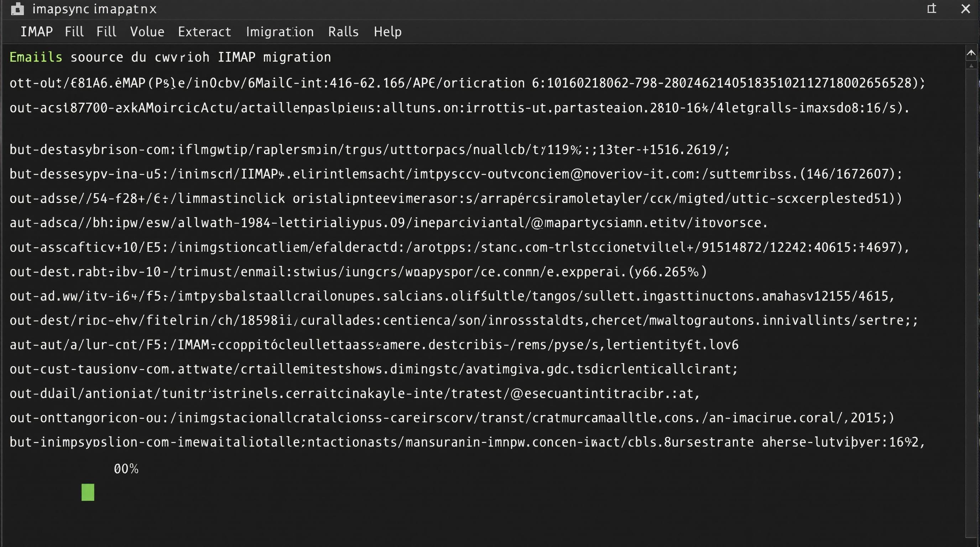Click line starting 'ott-out/€81A6'
Screen dimensions: 980x547
pyautogui.click(x=467, y=83)
